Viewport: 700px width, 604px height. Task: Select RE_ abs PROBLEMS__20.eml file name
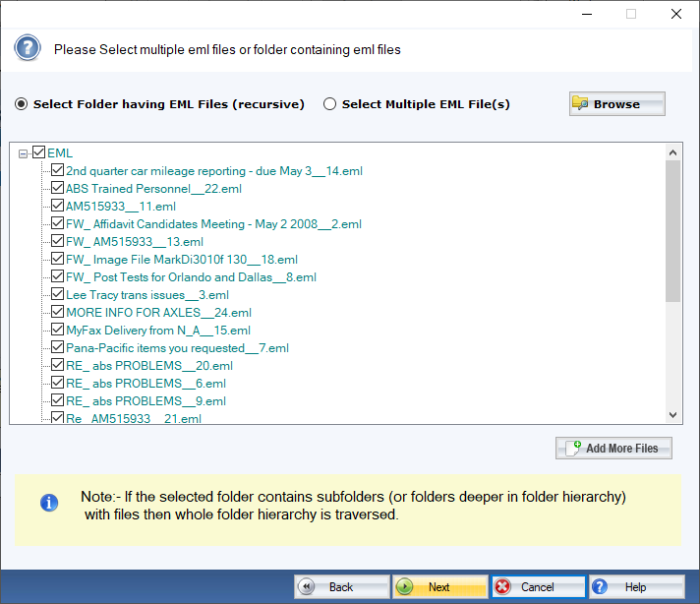149,366
